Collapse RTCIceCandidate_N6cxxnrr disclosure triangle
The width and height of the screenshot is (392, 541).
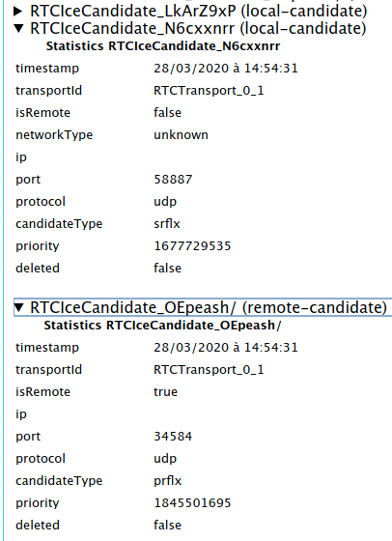coord(18,28)
